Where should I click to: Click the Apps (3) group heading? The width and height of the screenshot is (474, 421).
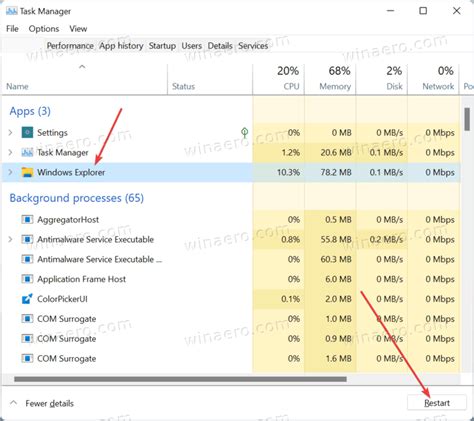coord(30,111)
